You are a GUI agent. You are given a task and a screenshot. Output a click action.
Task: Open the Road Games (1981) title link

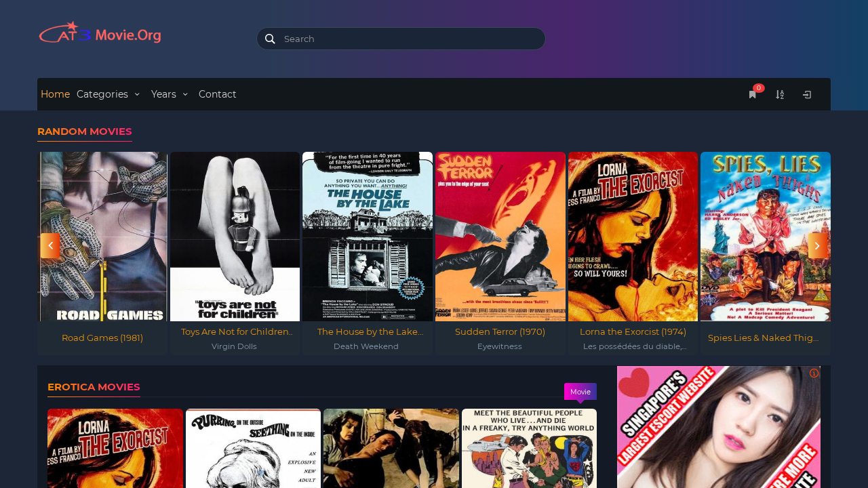(x=102, y=338)
